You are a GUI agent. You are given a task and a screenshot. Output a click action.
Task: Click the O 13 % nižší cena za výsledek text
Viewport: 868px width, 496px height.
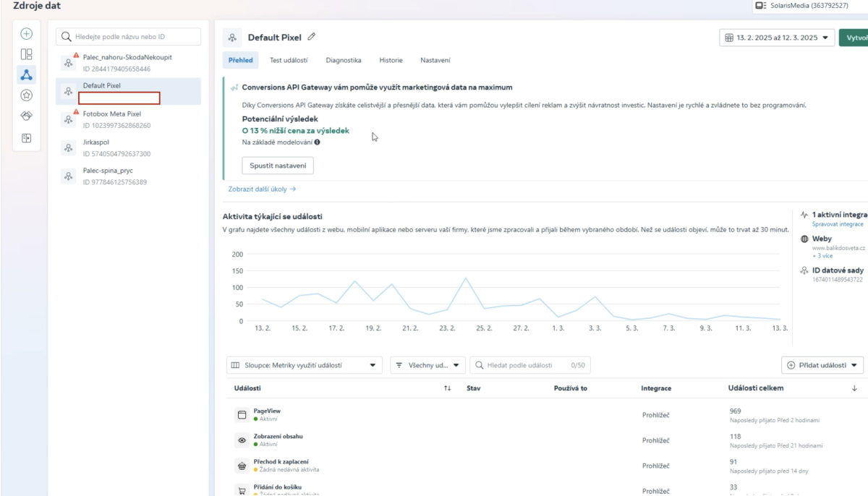tap(296, 131)
